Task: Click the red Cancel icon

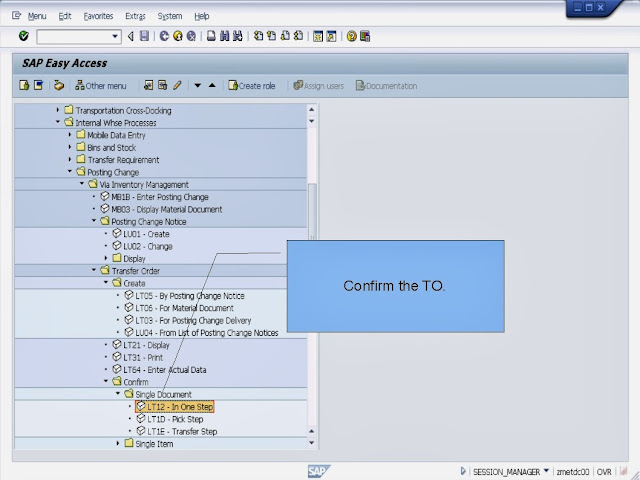Action: point(191,36)
